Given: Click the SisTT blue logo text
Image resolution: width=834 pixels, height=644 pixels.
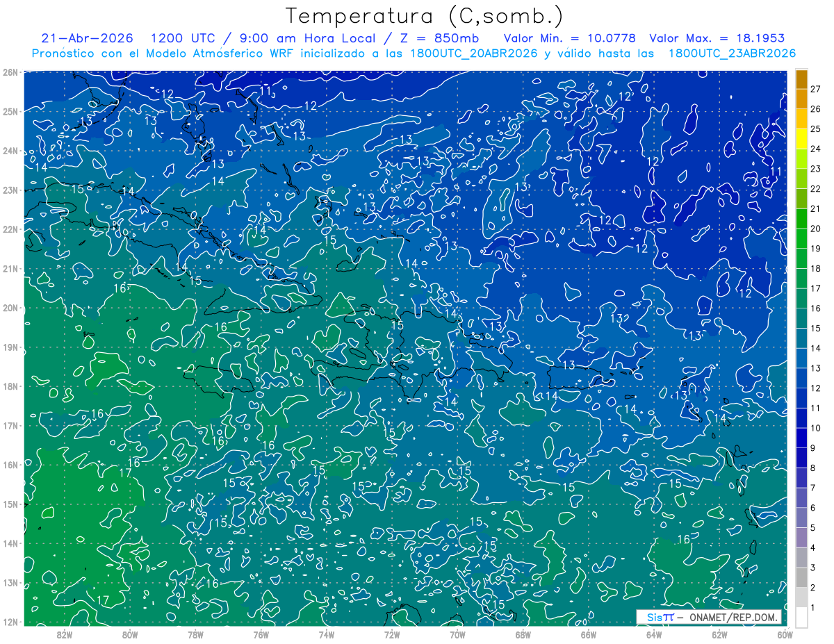Looking at the screenshot, I should pos(660,617).
